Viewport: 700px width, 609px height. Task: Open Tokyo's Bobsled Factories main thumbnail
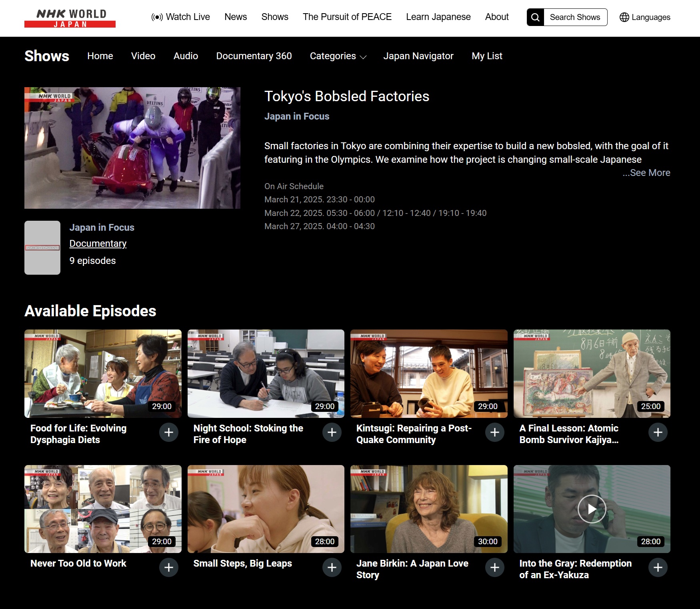132,148
